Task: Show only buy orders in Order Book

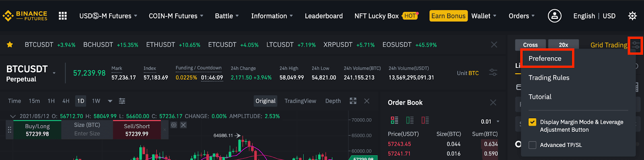Action: 410,120
